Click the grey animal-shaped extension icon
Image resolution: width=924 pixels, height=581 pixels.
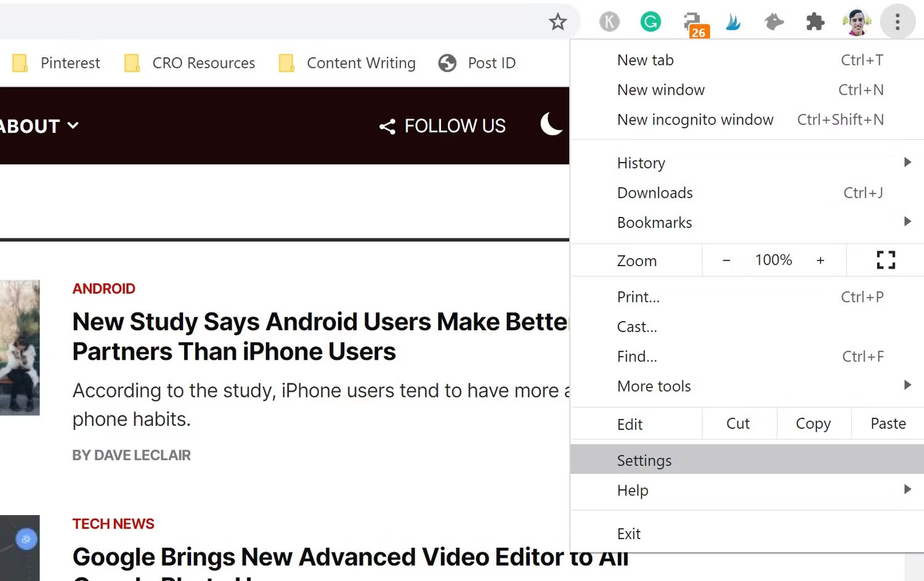(x=774, y=22)
